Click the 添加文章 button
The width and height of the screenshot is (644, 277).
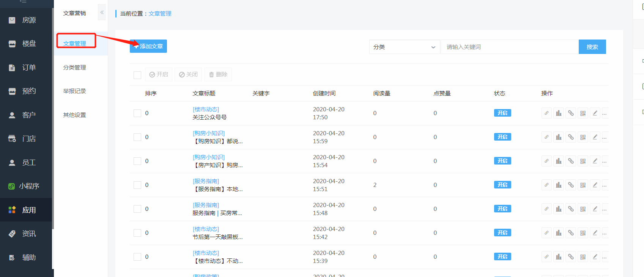(148, 46)
